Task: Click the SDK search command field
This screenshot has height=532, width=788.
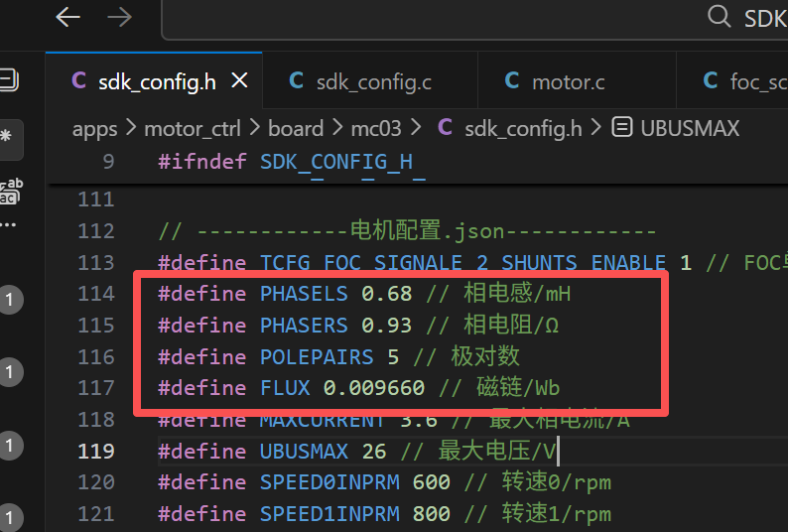Action: click(474, 19)
